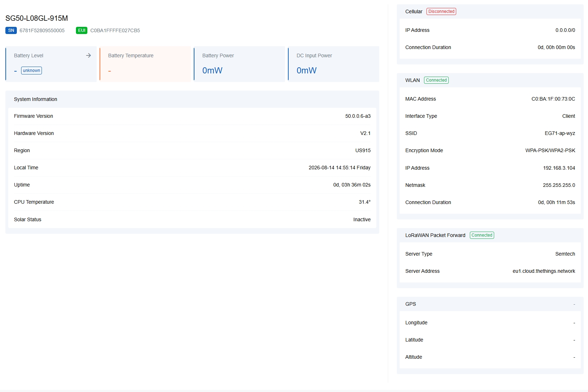The width and height of the screenshot is (588, 392).
Task: Click the WLAN IP address 192.168.3.104
Action: click(x=559, y=168)
